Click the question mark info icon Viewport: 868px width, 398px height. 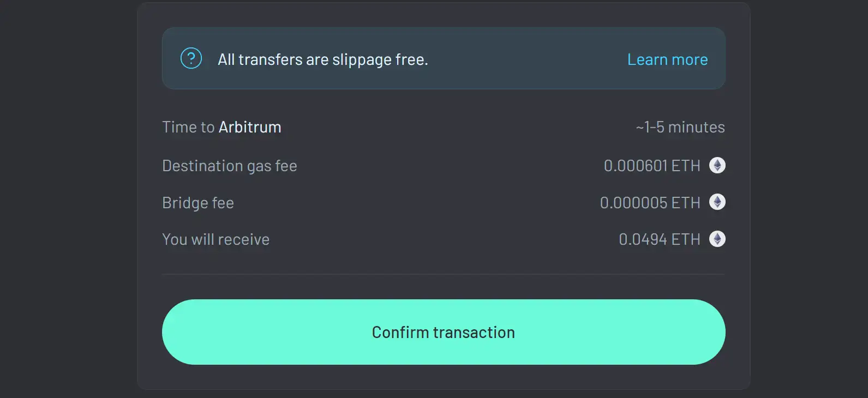click(191, 58)
